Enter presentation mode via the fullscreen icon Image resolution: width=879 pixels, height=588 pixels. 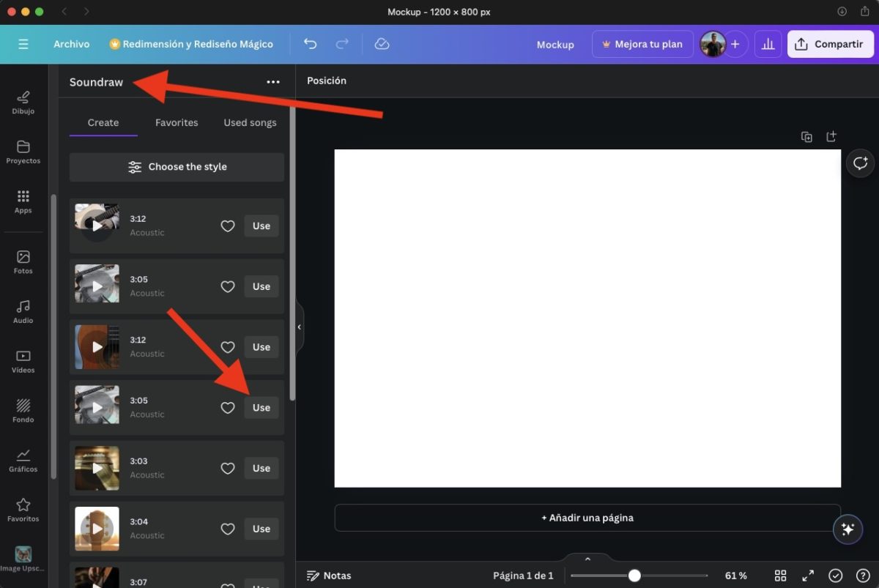point(808,576)
